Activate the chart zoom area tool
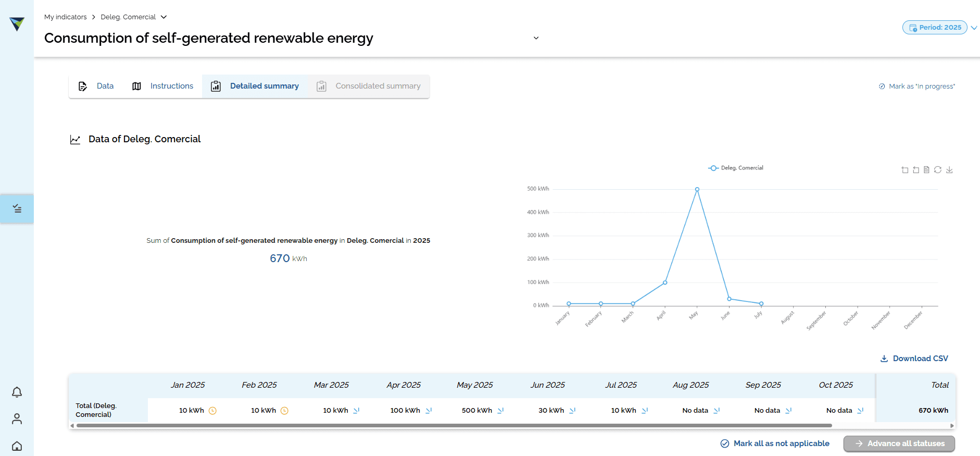 904,170
